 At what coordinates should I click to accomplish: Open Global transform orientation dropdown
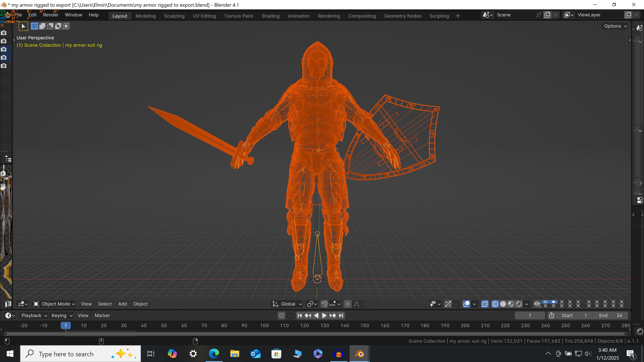tap(287, 304)
